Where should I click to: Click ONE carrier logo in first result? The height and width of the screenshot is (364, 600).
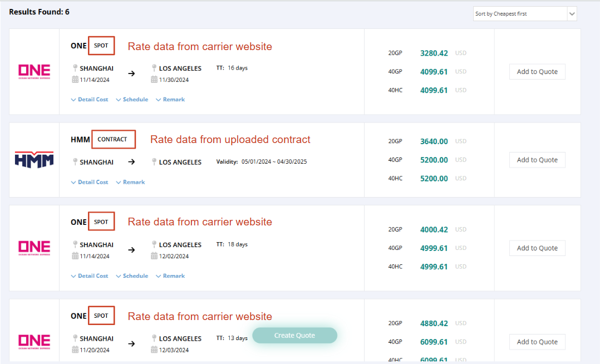click(34, 71)
